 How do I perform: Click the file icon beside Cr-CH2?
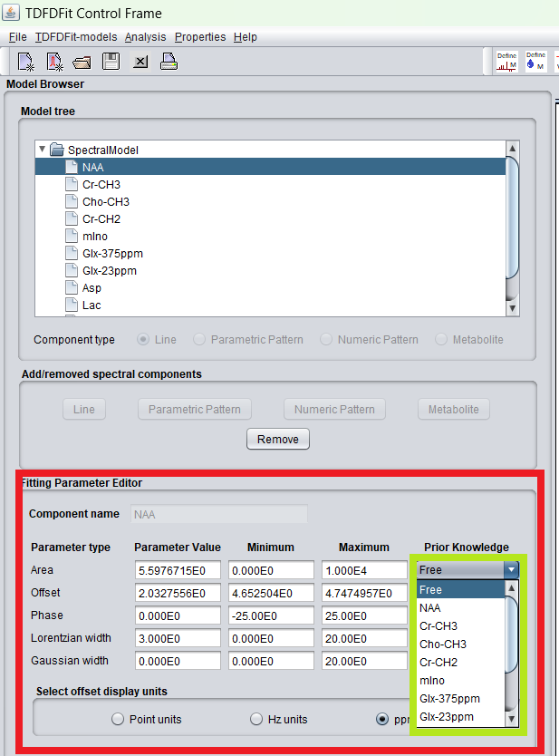[72, 218]
